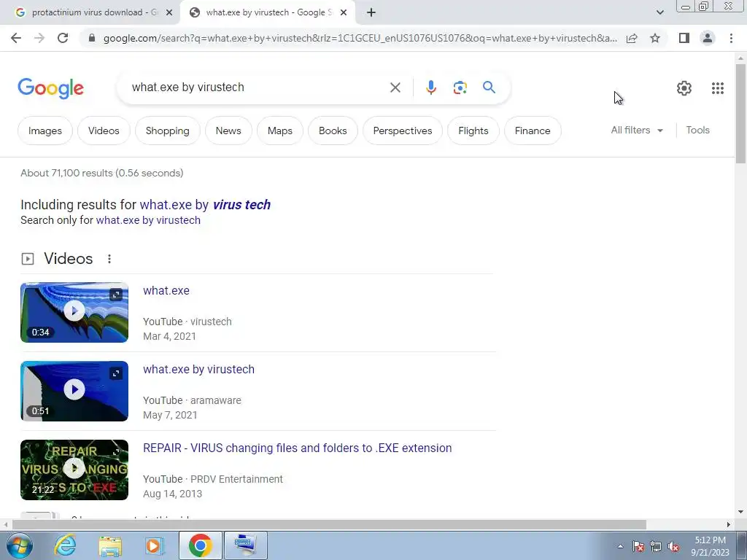Image resolution: width=747 pixels, height=560 pixels.
Task: Click the muted volume tray icon
Action: (673, 546)
